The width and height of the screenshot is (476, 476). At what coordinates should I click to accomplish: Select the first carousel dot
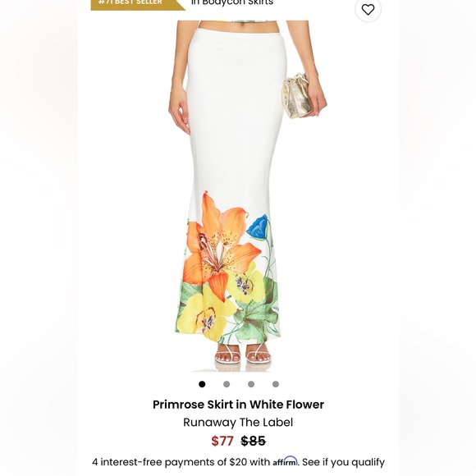point(202,384)
